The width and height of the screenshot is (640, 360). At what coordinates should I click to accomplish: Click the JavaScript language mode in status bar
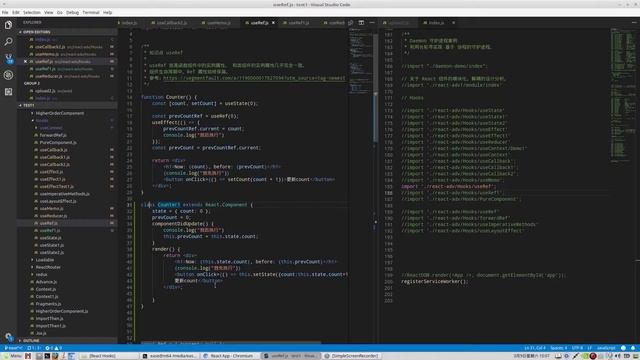click(x=606, y=348)
